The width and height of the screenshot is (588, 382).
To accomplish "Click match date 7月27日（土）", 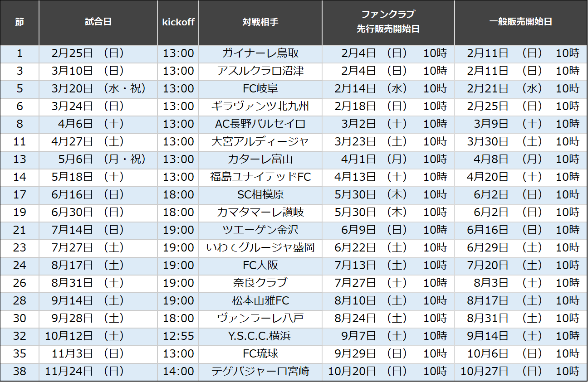I will pyautogui.click(x=88, y=248).
